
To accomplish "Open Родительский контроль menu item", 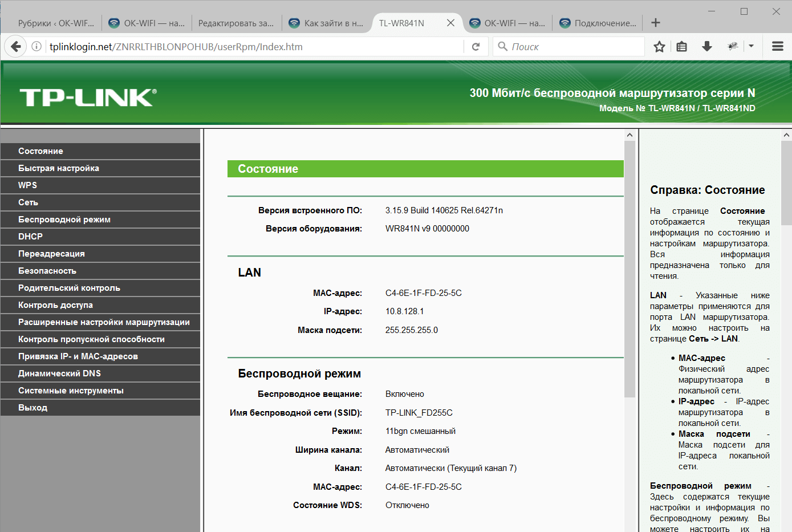I will (x=100, y=288).
